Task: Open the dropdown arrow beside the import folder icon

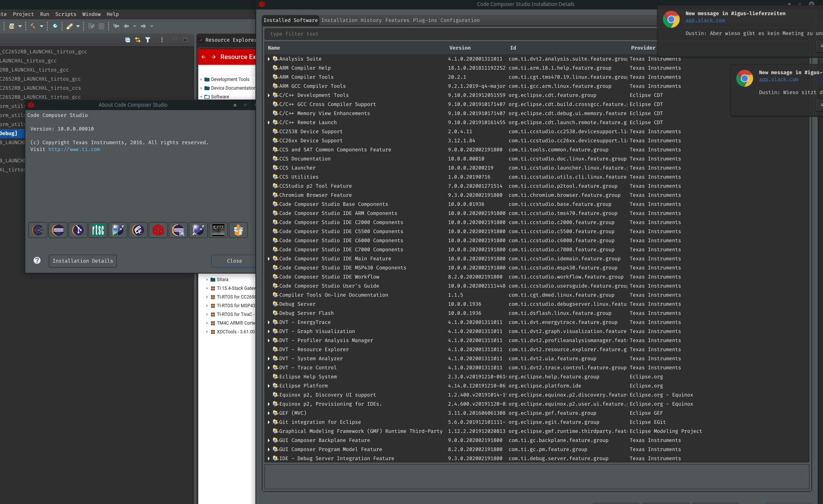Action: point(20,26)
